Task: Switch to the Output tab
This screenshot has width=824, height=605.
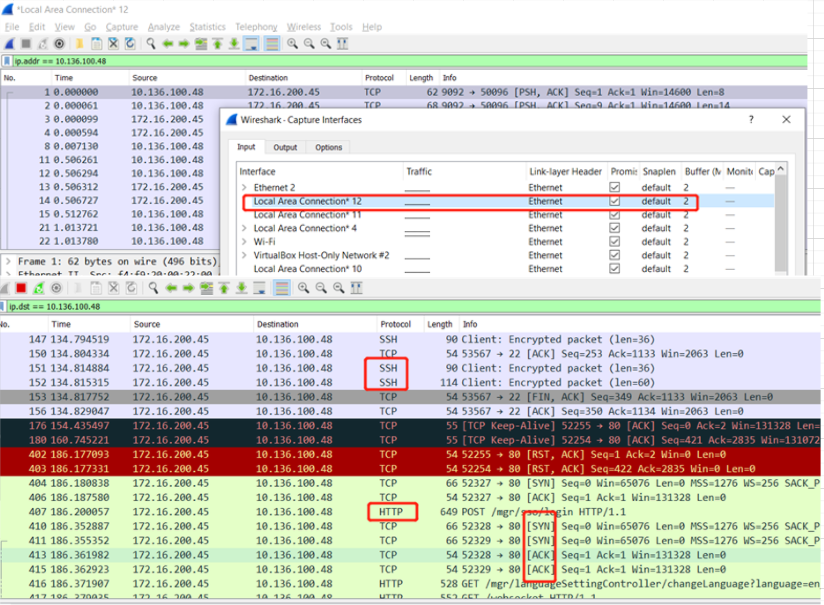Action: (285, 147)
